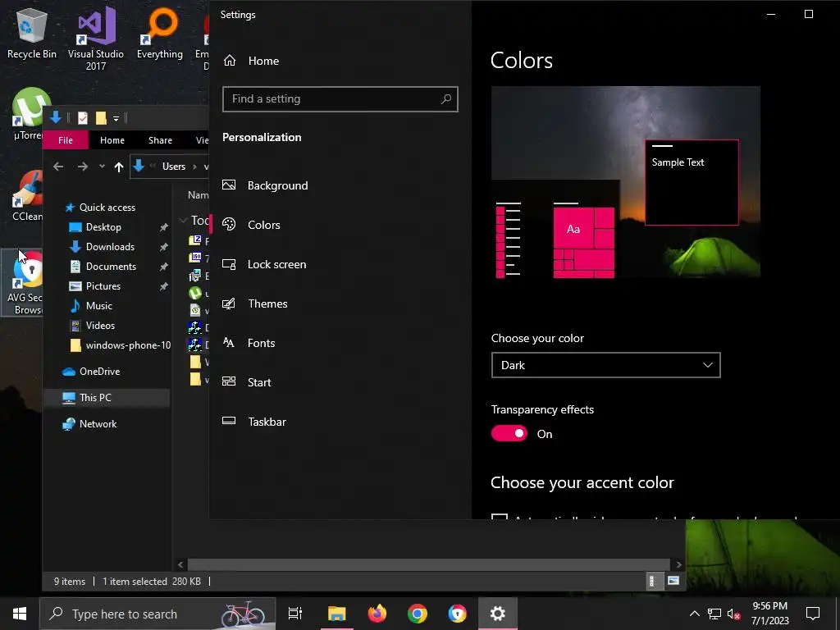Open Music in the navigation pane
Viewport: 840px width, 630px height.
[91, 306]
